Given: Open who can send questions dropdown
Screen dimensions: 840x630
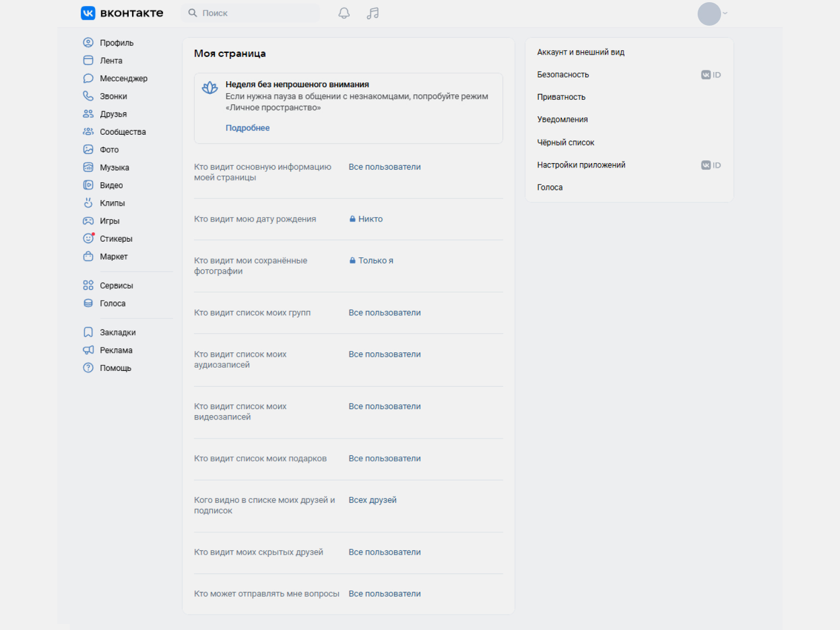Looking at the screenshot, I should [x=385, y=593].
